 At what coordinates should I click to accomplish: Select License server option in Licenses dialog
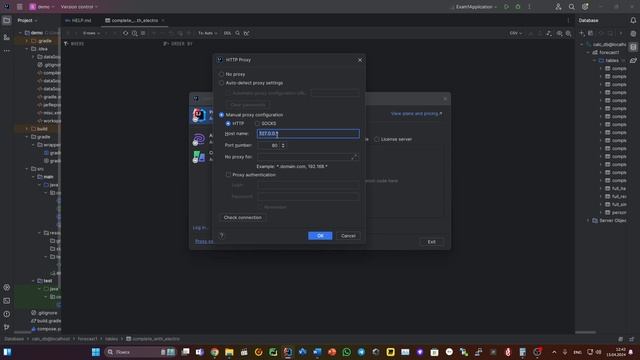[377, 140]
